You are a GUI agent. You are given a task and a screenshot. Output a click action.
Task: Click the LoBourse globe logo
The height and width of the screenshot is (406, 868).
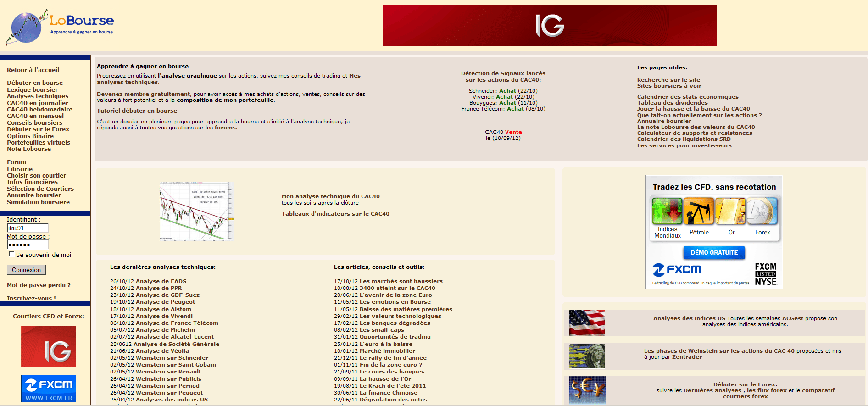27,28
